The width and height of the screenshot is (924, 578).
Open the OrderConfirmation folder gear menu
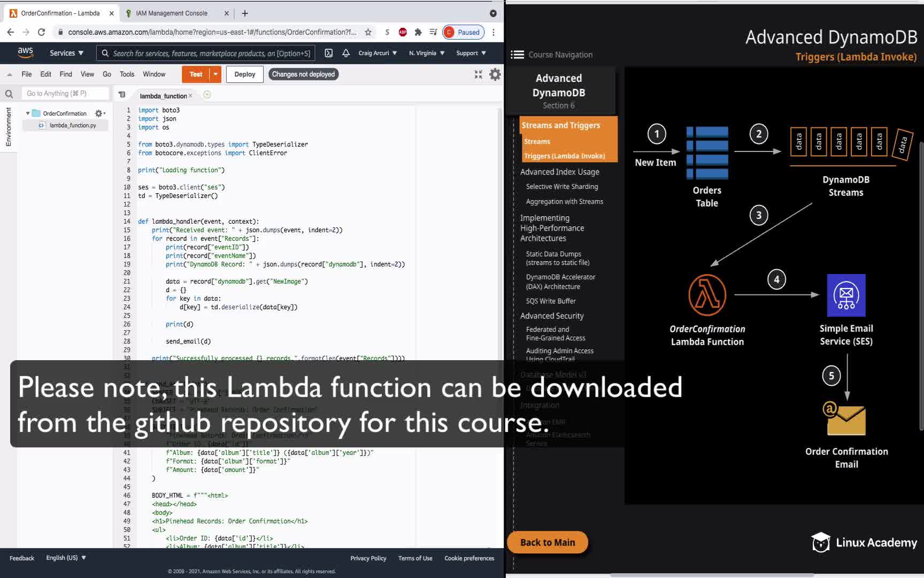tap(100, 113)
